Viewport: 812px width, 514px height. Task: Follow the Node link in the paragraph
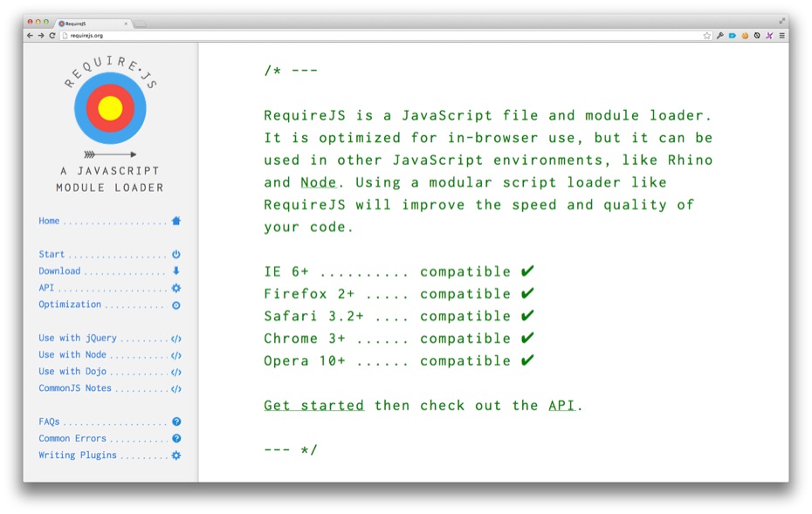pyautogui.click(x=319, y=182)
